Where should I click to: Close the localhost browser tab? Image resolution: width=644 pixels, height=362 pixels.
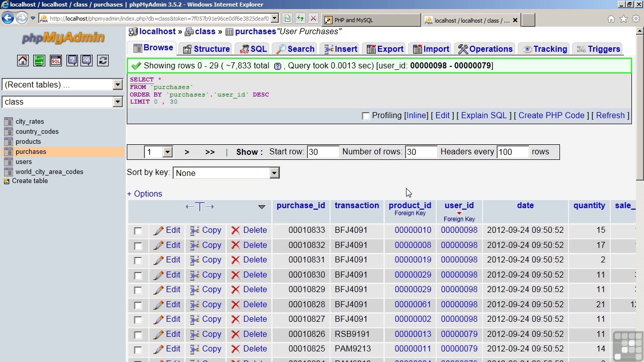click(x=515, y=21)
